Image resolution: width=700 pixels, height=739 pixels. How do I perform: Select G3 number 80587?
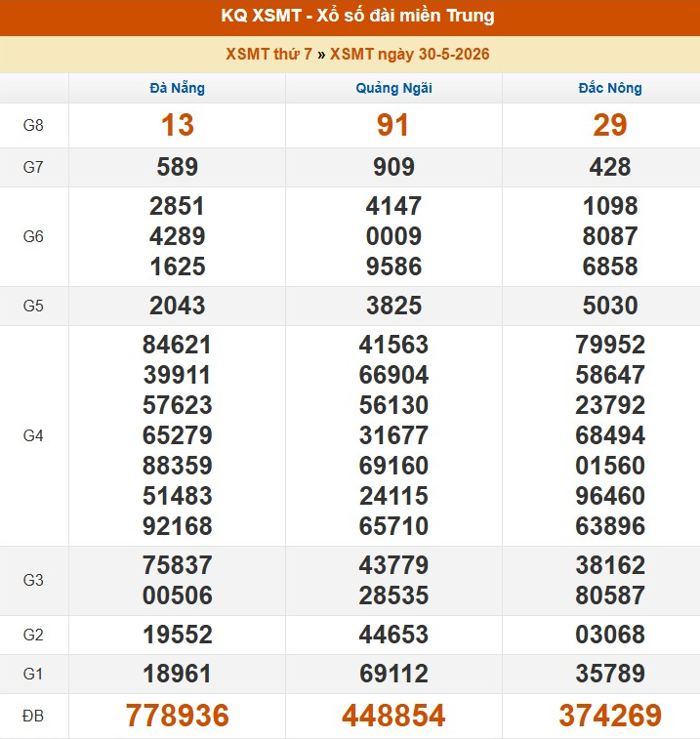pos(610,595)
